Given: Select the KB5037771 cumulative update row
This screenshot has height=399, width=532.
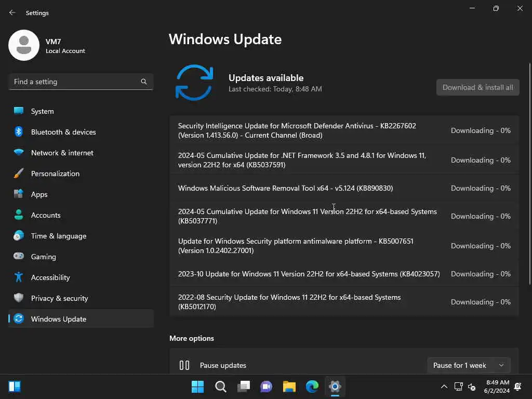Looking at the screenshot, I should (344, 216).
